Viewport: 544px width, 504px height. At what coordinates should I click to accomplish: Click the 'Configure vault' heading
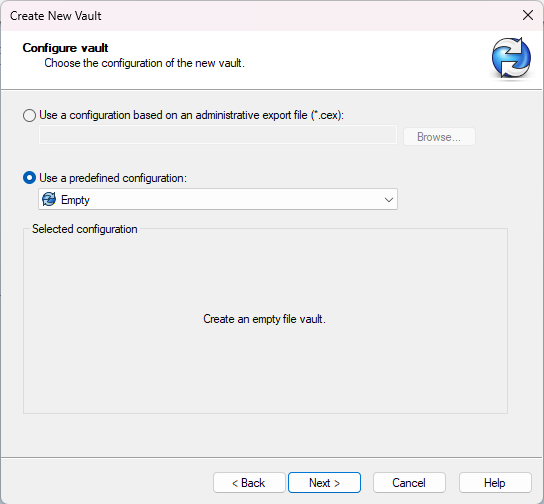(65, 48)
